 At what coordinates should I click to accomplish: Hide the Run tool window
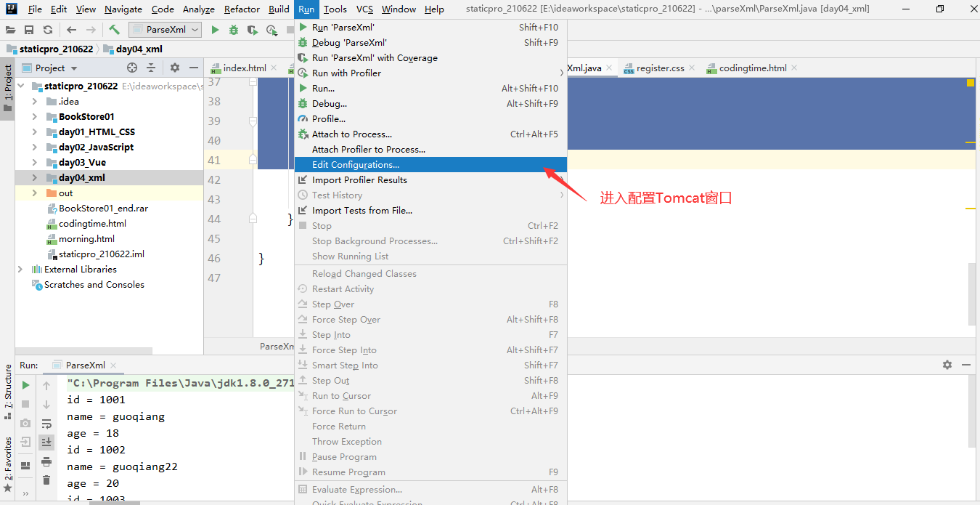pyautogui.click(x=966, y=365)
